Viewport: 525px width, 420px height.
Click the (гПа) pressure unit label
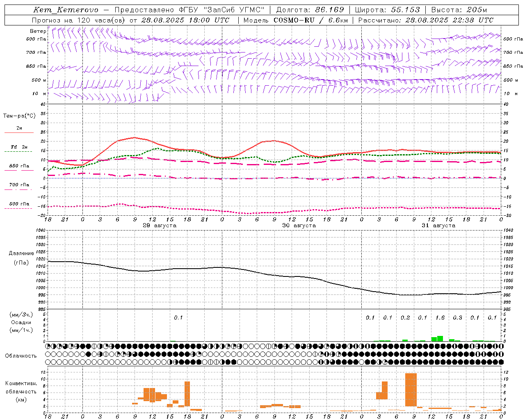21,263
